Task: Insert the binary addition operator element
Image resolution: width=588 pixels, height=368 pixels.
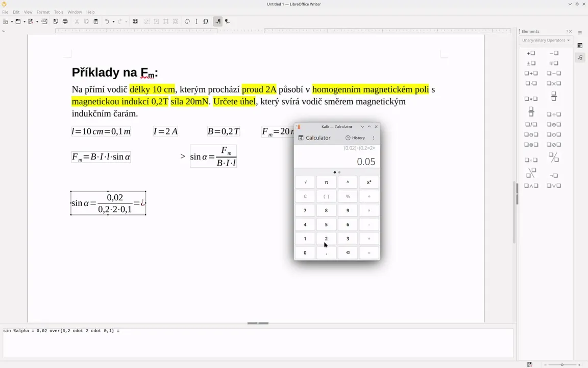Action: (x=531, y=73)
